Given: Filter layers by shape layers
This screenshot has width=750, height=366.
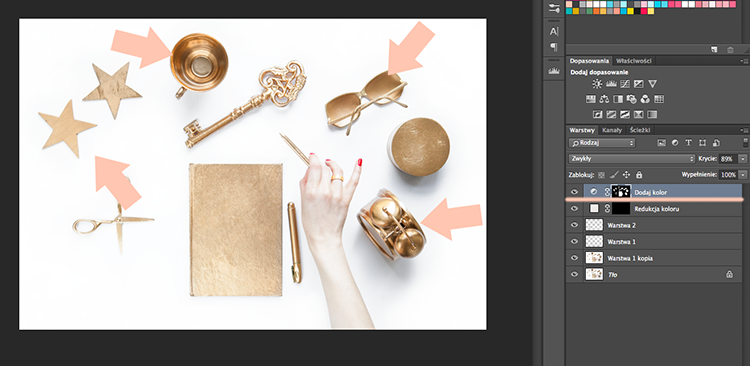Looking at the screenshot, I should pos(702,143).
